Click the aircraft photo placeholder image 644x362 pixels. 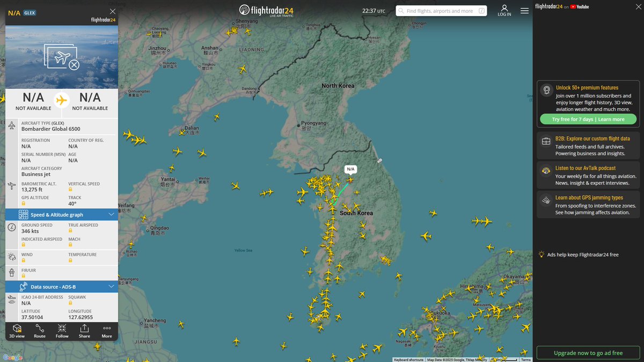coord(62,57)
